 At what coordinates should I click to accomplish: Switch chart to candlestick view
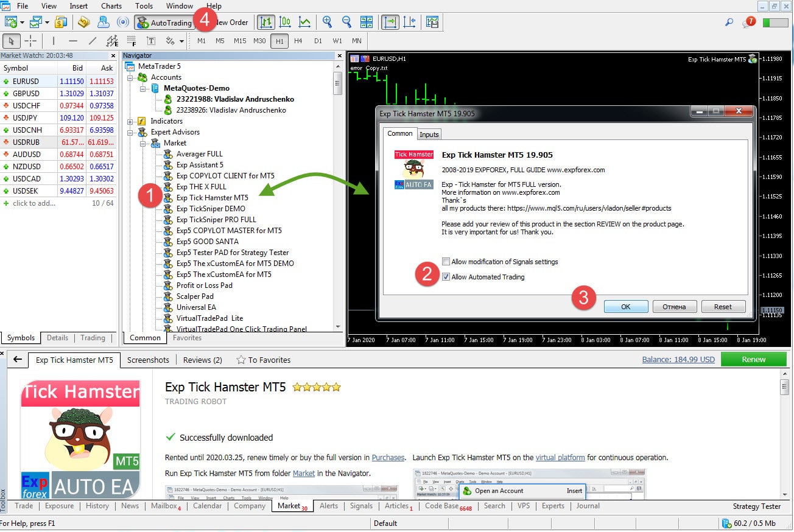(285, 23)
